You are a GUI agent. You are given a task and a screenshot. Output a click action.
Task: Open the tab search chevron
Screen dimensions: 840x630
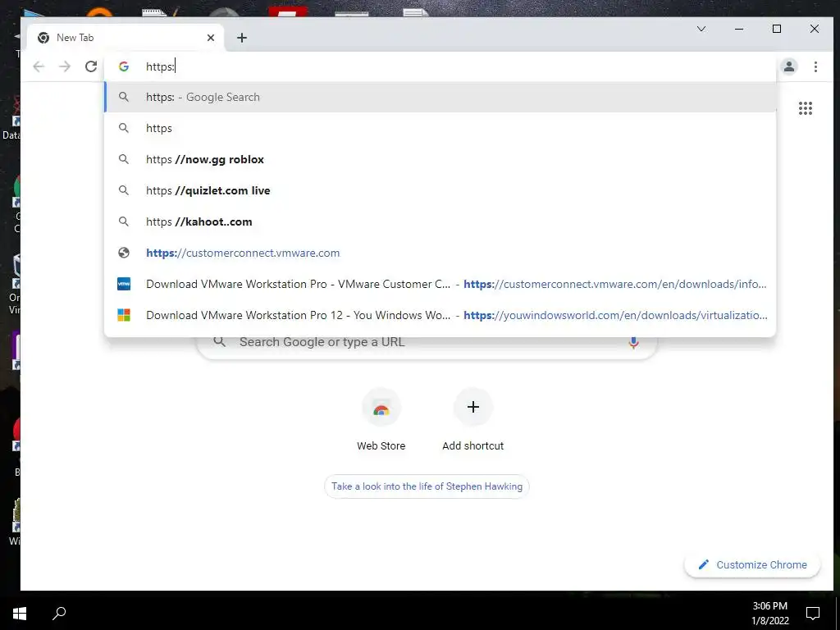coord(701,29)
